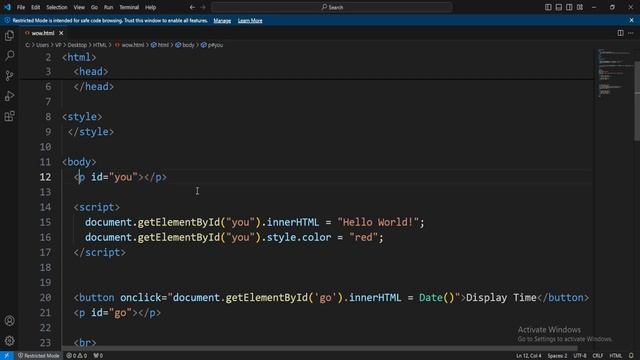Click the command center Search box

(332, 7)
